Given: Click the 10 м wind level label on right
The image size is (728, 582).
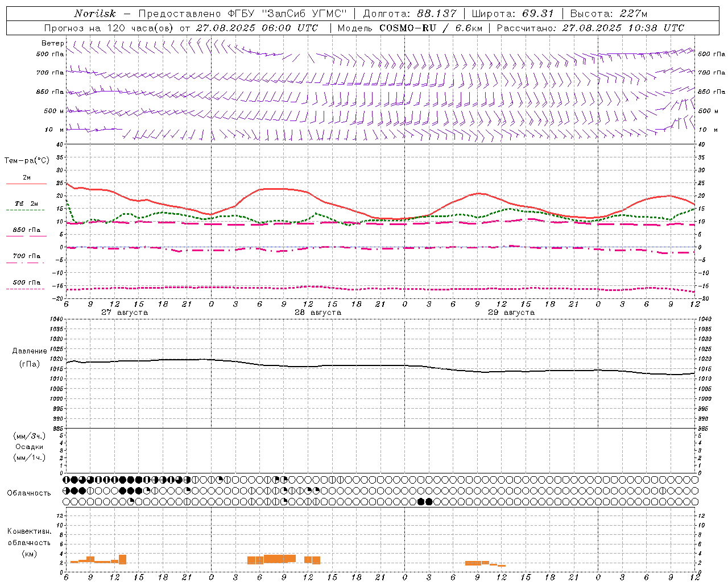Looking at the screenshot, I should click(x=709, y=130).
